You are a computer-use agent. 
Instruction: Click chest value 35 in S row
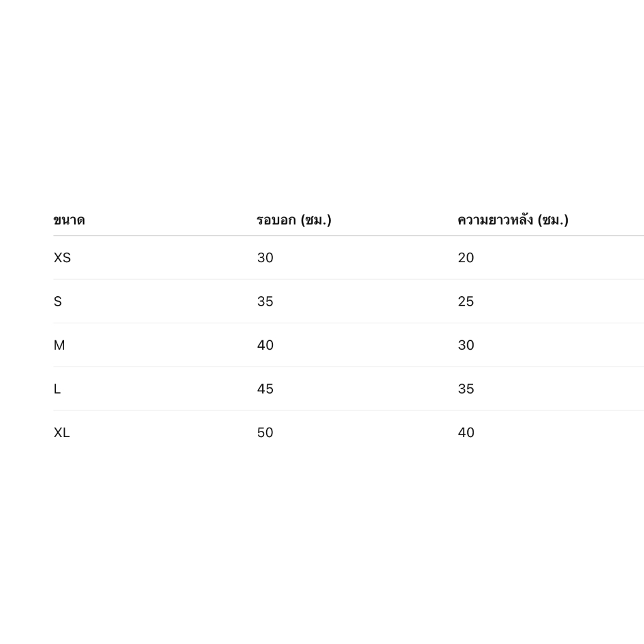pos(265,301)
